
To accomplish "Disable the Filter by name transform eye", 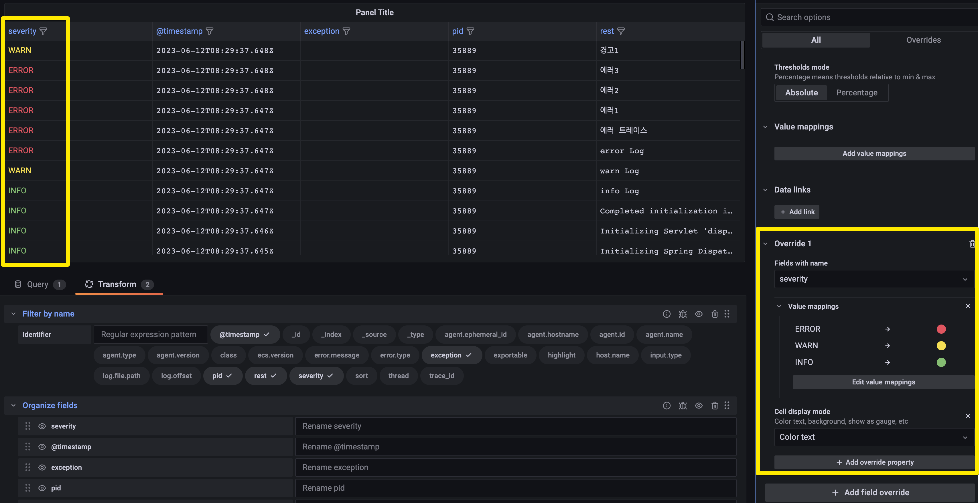I will pyautogui.click(x=699, y=314).
